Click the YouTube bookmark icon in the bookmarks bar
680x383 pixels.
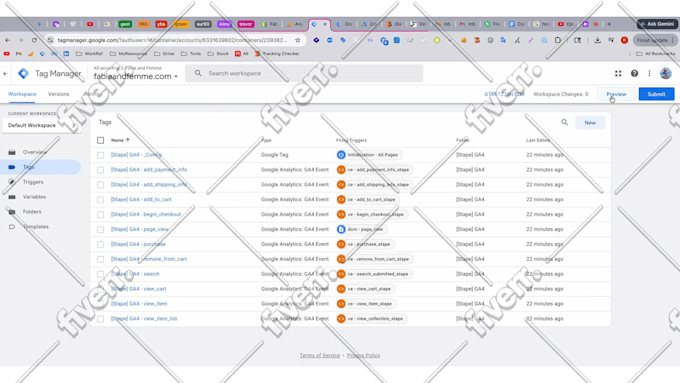point(7,54)
